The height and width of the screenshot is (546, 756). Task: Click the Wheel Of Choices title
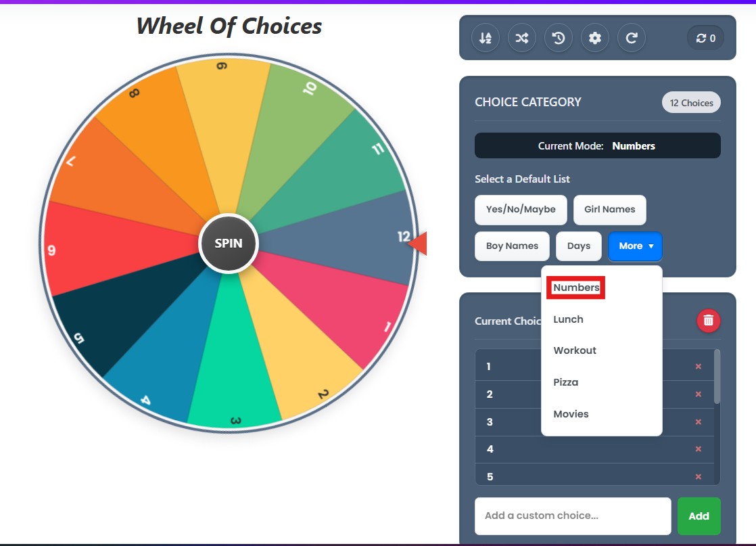point(229,26)
